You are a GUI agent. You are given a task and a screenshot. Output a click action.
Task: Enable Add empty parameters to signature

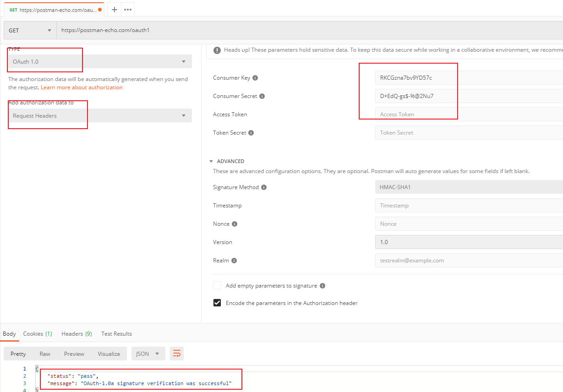217,286
